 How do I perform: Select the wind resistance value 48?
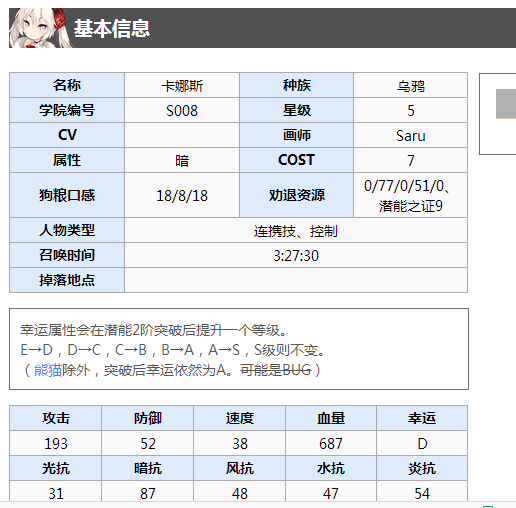(x=240, y=494)
